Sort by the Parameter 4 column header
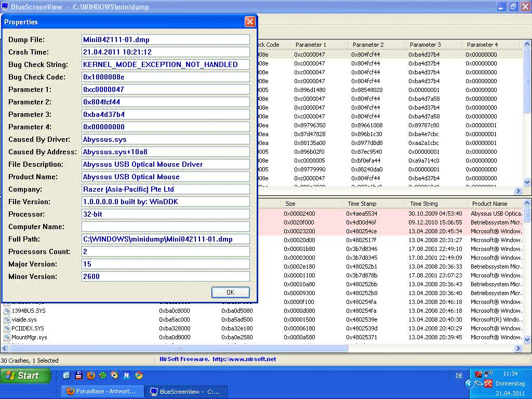The image size is (532, 399). click(x=490, y=45)
